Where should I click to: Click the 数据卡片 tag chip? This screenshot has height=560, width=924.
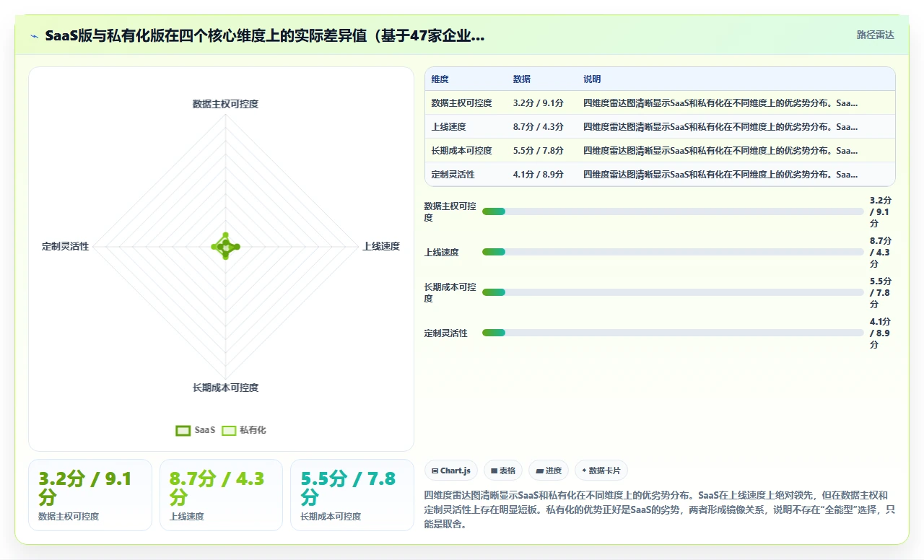click(x=601, y=471)
